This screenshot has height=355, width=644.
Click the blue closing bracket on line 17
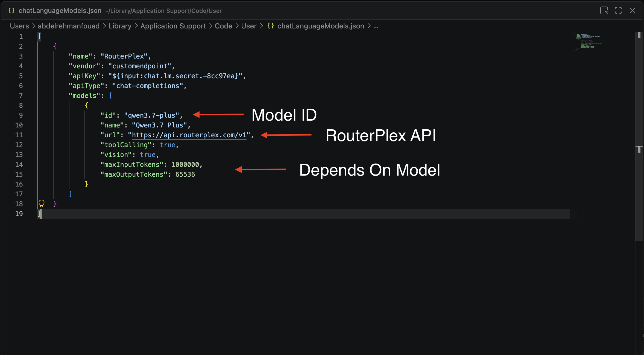tap(71, 194)
